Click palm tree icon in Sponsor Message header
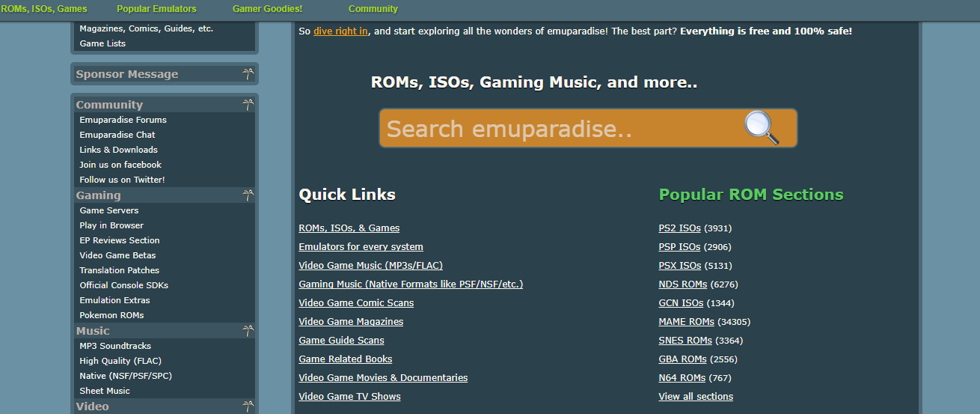This screenshot has width=980, height=414. 248,74
